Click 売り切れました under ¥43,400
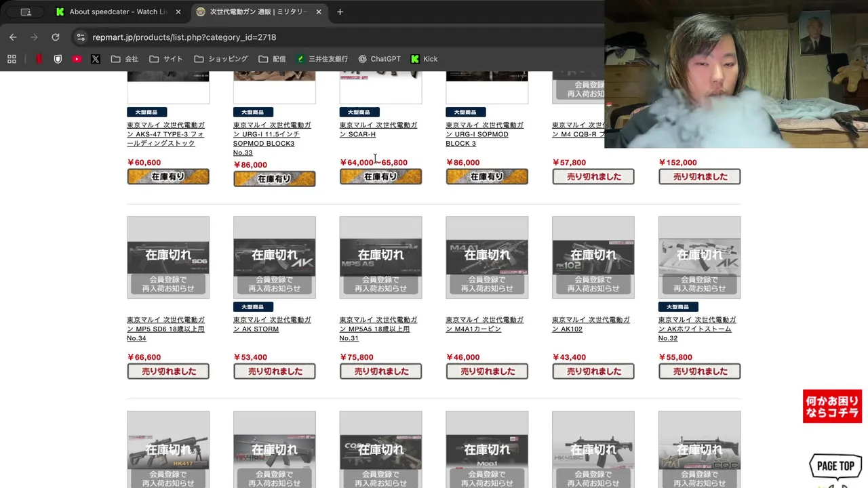 point(593,371)
